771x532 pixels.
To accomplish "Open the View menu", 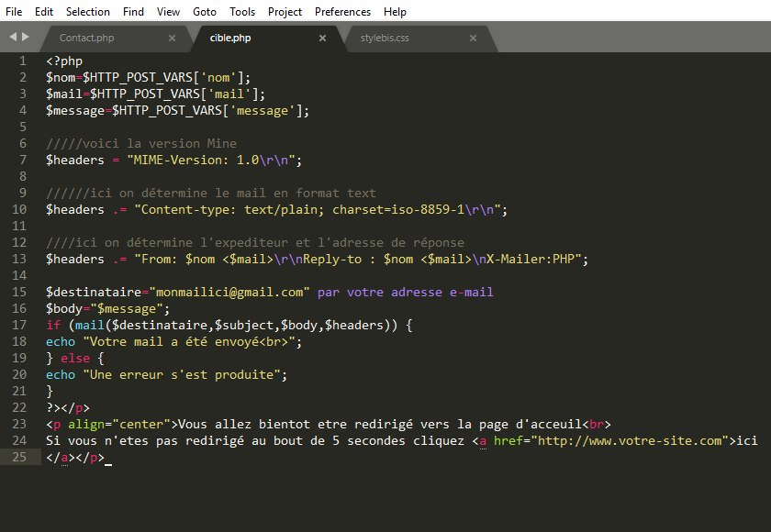I will 167,11.
